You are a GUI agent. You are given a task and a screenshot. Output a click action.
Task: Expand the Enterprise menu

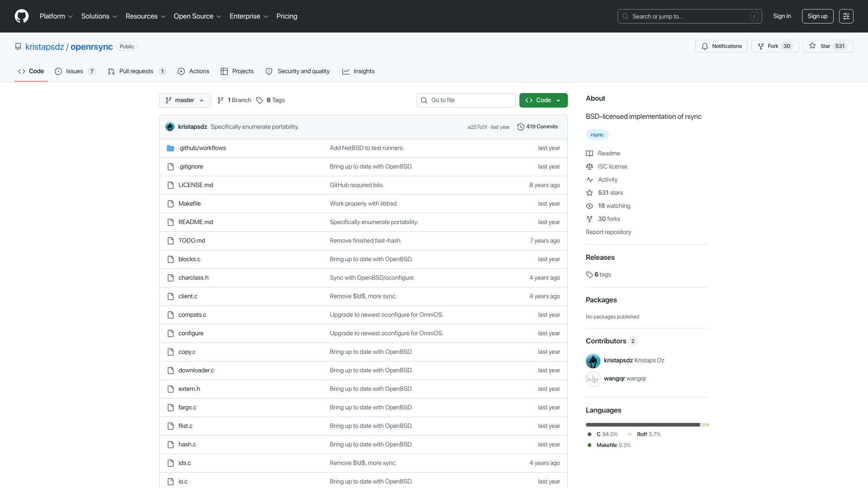[x=249, y=16]
